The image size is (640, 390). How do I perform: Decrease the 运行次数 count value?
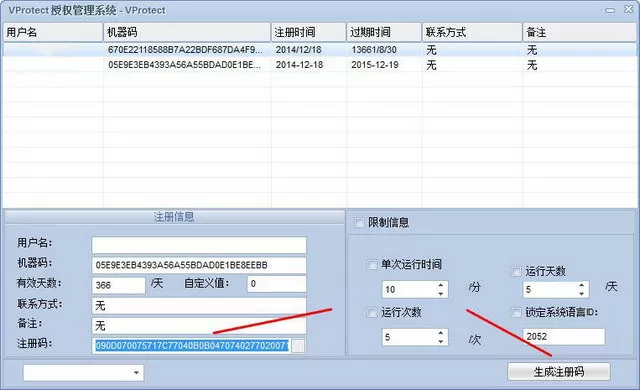point(440,341)
